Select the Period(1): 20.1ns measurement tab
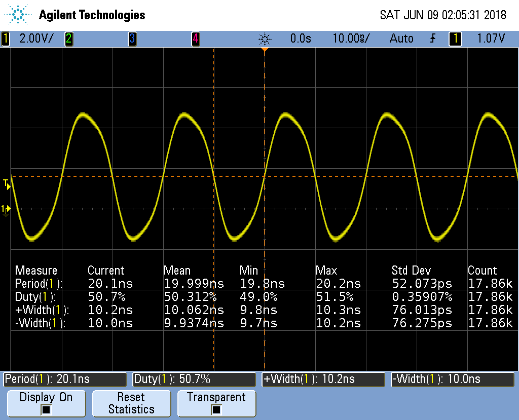 (x=65, y=379)
